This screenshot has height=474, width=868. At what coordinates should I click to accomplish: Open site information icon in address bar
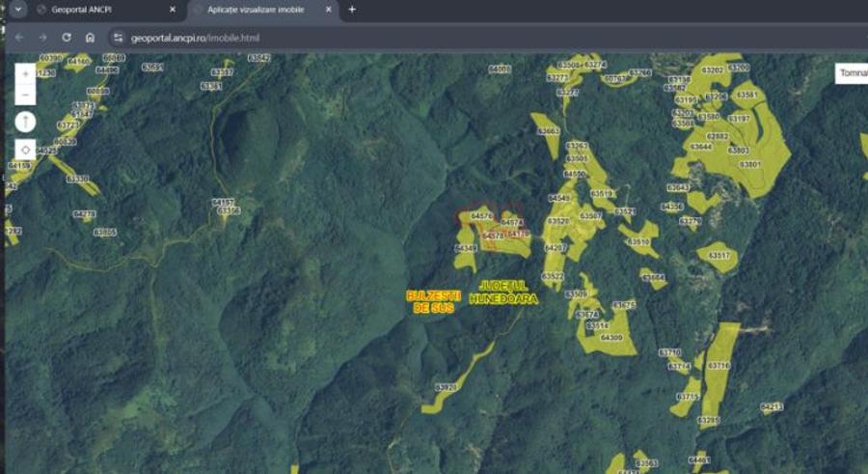[x=118, y=38]
